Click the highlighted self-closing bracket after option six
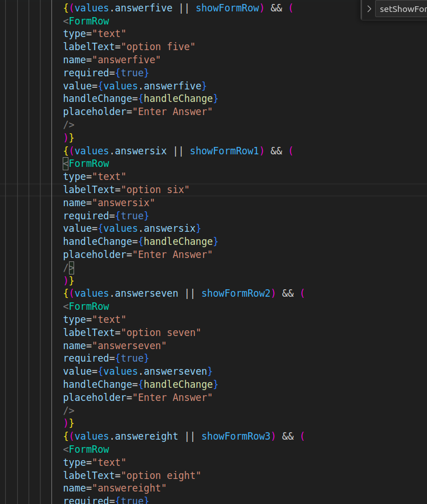 pyautogui.click(x=71, y=268)
